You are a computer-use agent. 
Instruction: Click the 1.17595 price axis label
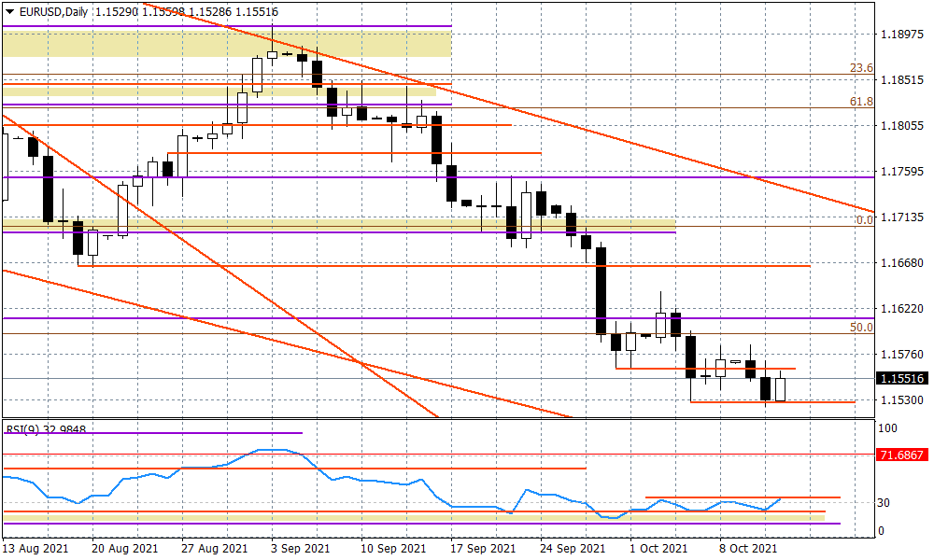[902, 172]
